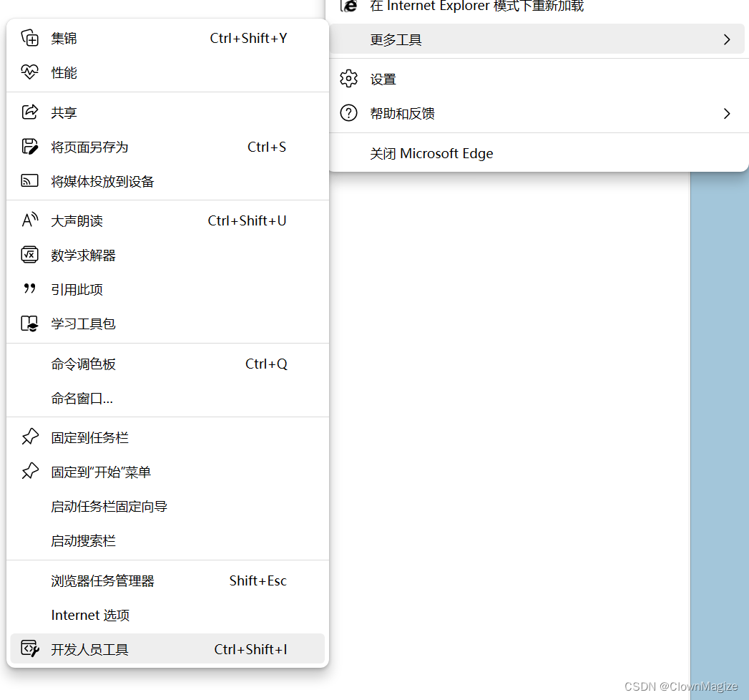
Task: Select 引用此项 menu entry
Action: (167, 290)
